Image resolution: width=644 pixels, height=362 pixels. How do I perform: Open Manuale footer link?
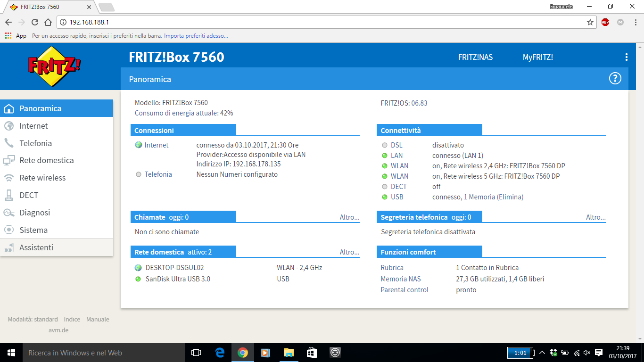[x=98, y=320]
